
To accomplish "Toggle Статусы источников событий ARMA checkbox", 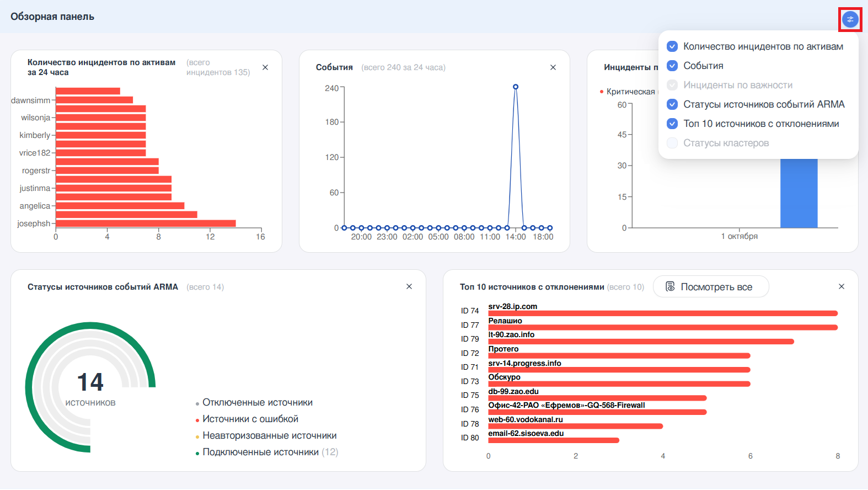I will [672, 104].
